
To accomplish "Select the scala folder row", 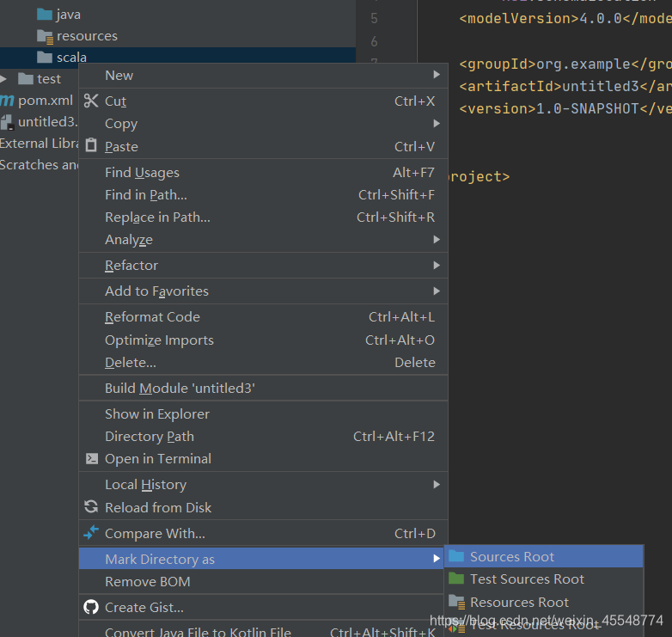I will point(178,57).
